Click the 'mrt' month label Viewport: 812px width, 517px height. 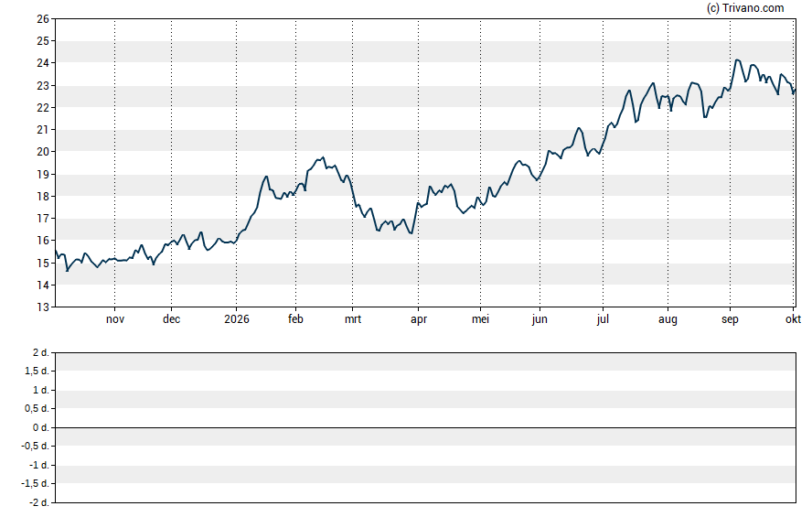point(353,319)
